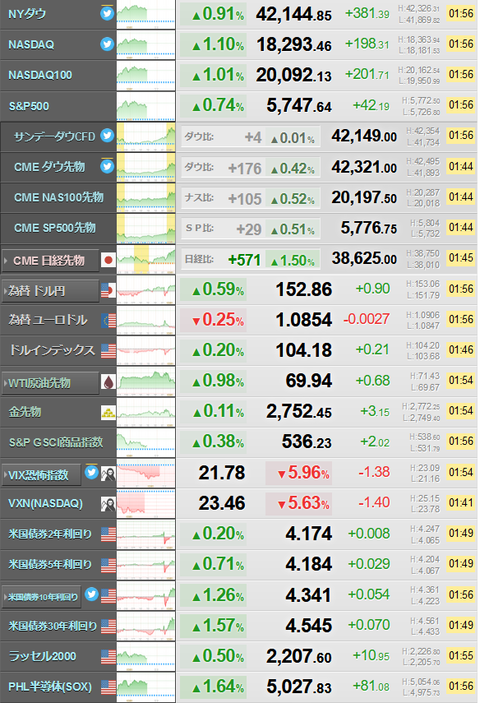Click the Twitter icon beside NYダウ

[107, 13]
